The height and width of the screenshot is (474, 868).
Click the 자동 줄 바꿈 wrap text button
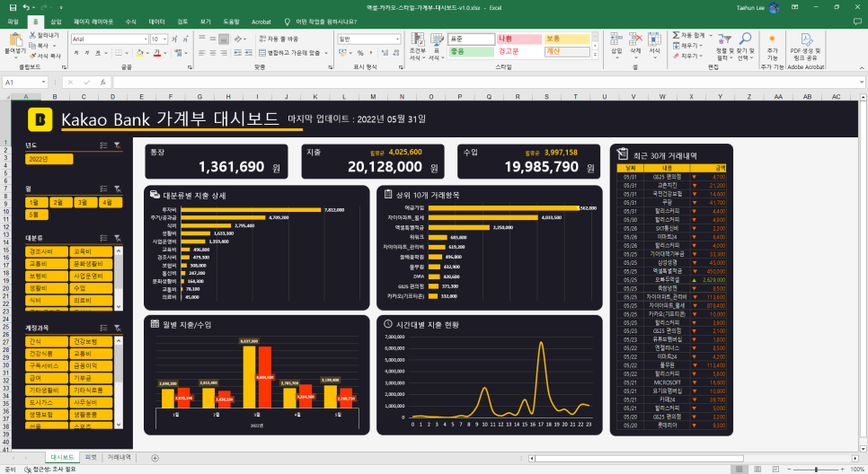click(x=279, y=39)
